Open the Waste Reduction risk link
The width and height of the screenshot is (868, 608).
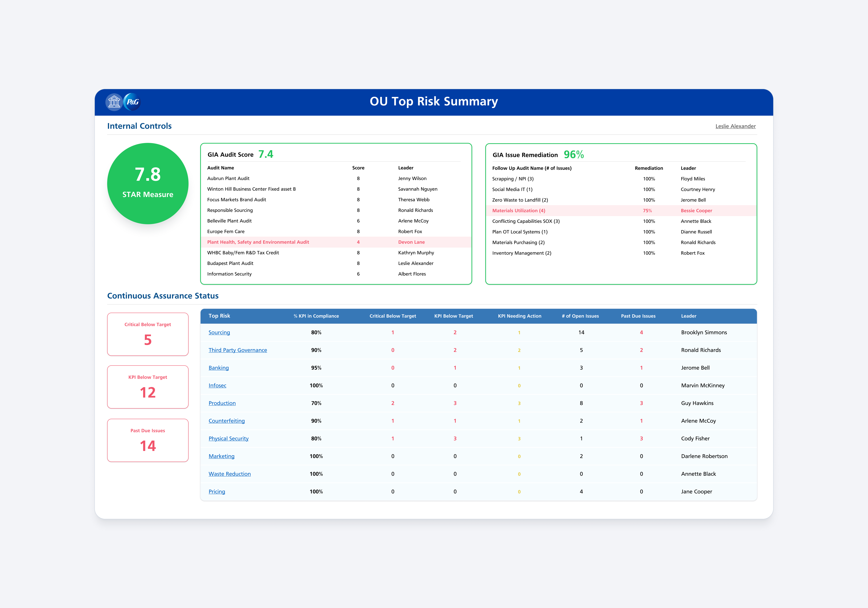230,473
